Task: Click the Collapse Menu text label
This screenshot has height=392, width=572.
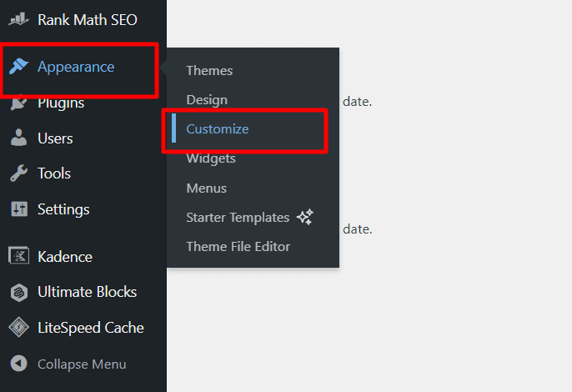Action: pyautogui.click(x=82, y=364)
